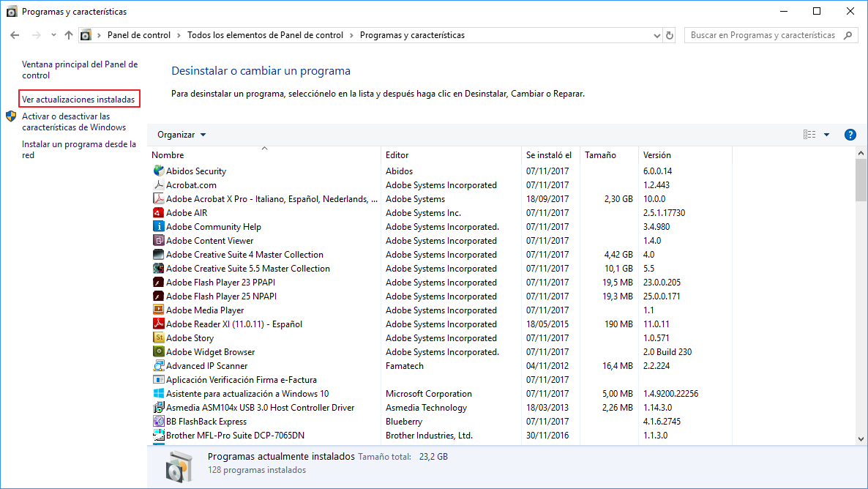Screen dimensions: 868x489
Task: Open Ver actualizaciones instaladas link
Action: point(78,99)
